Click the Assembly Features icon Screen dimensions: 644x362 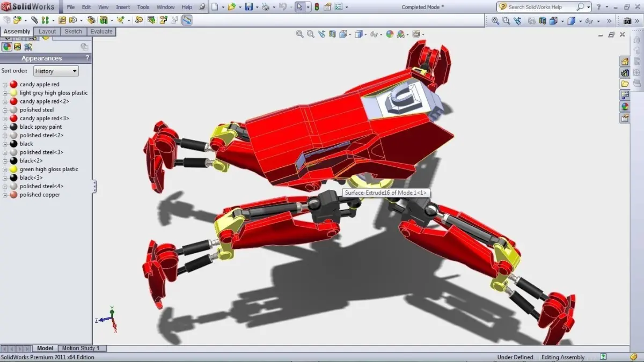[103, 20]
